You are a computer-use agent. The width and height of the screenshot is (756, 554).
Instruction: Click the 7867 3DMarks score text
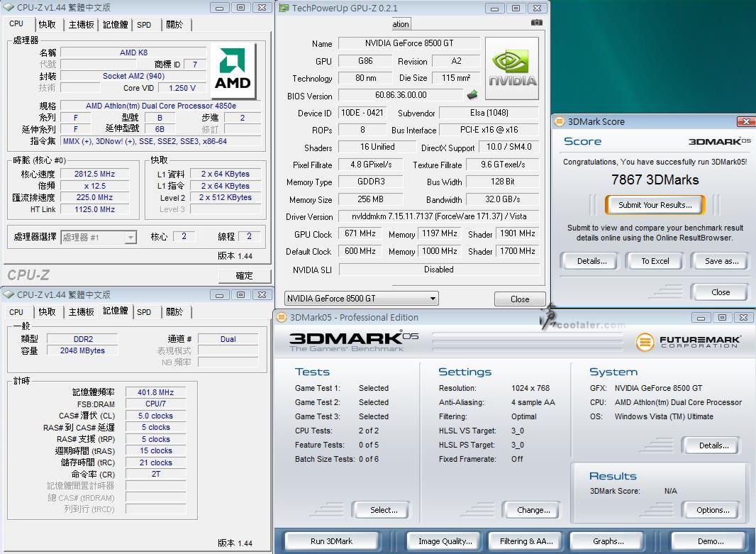pos(655,180)
